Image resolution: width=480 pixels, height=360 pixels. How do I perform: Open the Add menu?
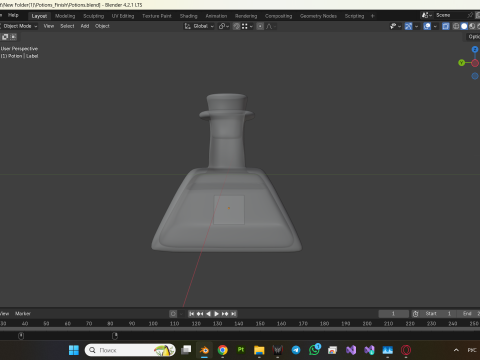pos(85,26)
